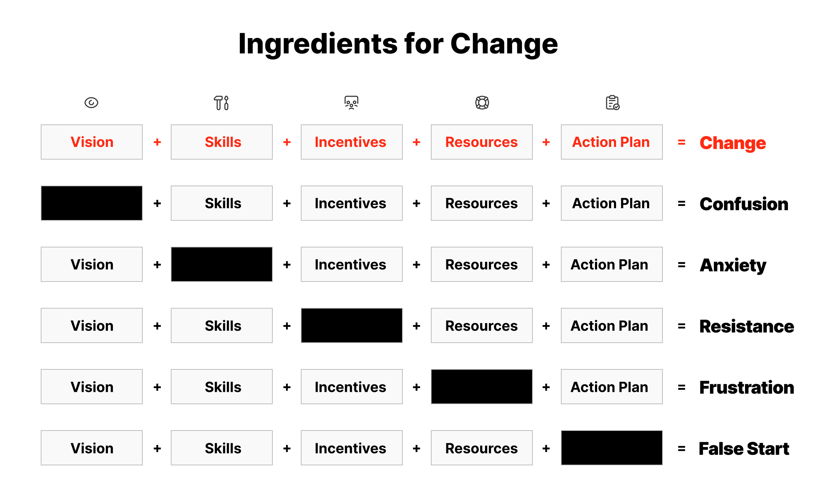This screenshot has height=504, width=828.
Task: Click the Confusion result label
Action: [744, 204]
